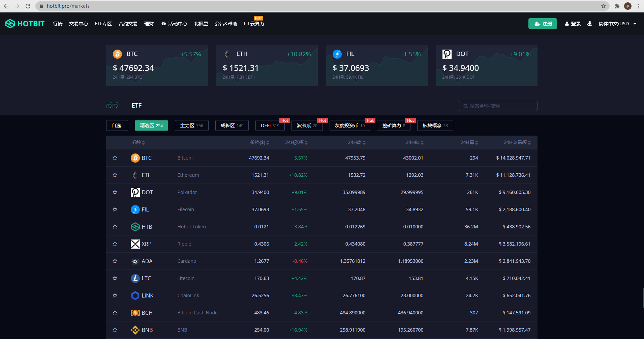
Task: Focus the 搜索全称/简称 search field
Action: coord(498,106)
